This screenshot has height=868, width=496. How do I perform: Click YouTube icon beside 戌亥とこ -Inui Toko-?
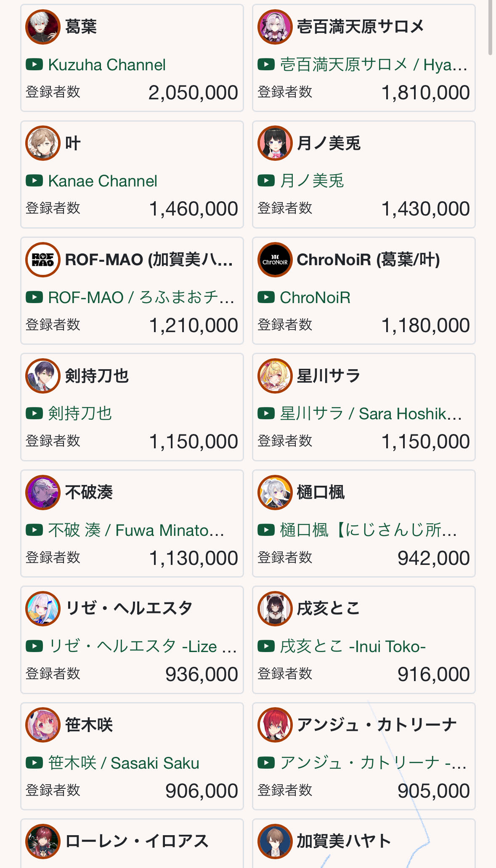[266, 646]
